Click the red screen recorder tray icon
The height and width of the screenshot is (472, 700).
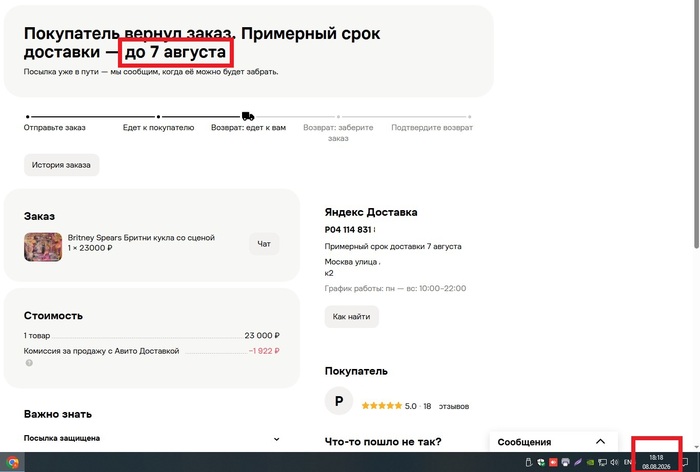pyautogui.click(x=553, y=462)
